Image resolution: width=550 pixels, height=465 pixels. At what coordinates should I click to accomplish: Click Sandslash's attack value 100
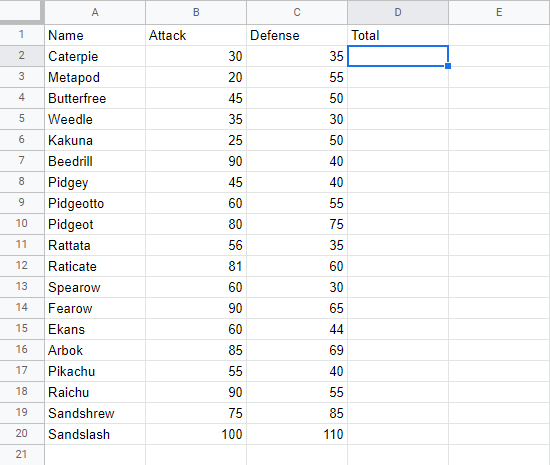196,434
